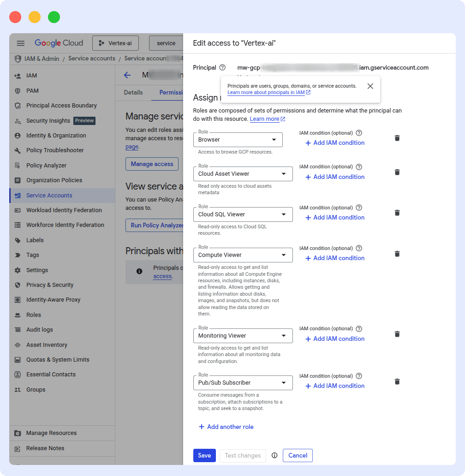Screen dimensions: 465x476
Task: Delete the Pub/Sub Subscriber role entry
Action: point(397,381)
